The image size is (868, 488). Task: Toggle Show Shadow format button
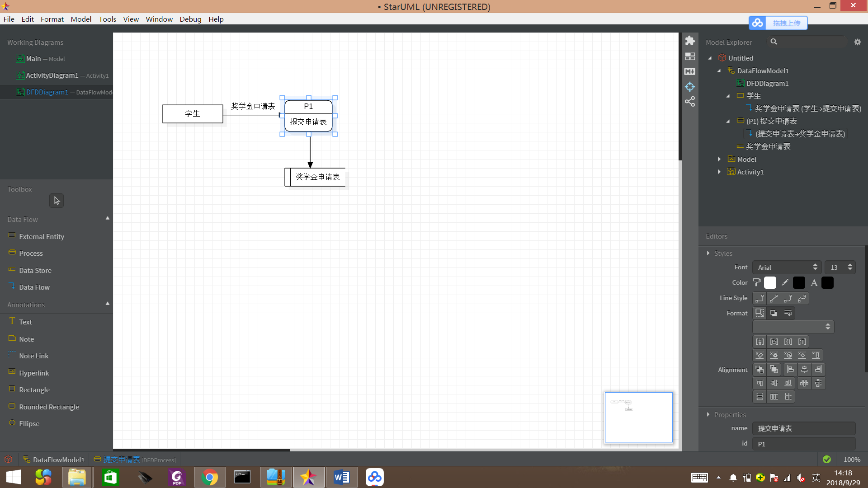pyautogui.click(x=774, y=313)
